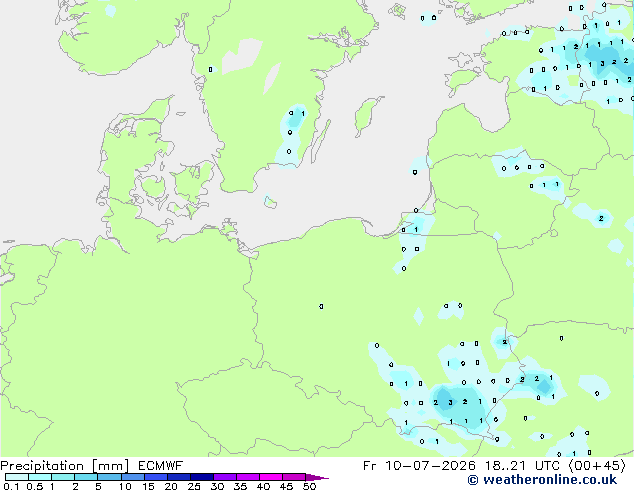Screen dimensions: 634x490
Task: Click the legend label "30"
Action: pos(217,486)
